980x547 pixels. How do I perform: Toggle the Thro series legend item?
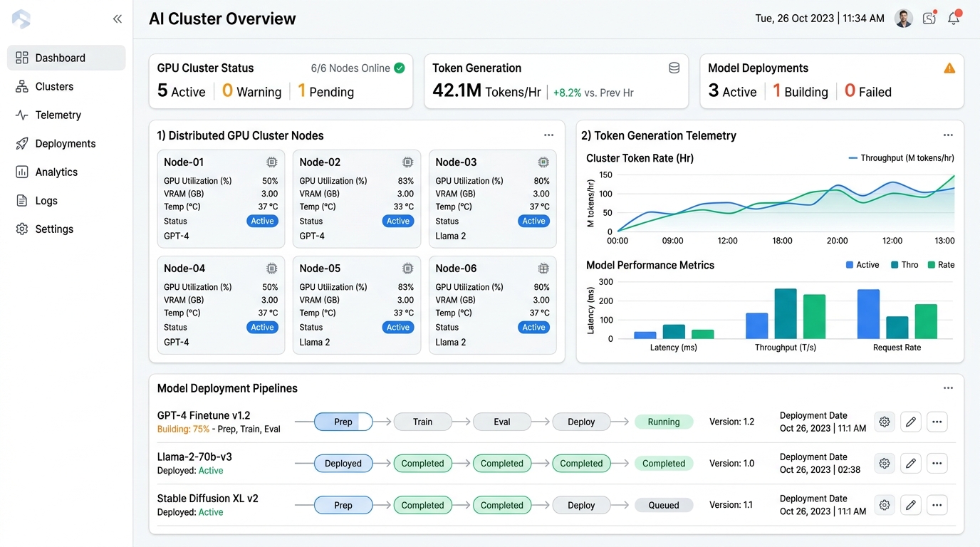coord(905,265)
